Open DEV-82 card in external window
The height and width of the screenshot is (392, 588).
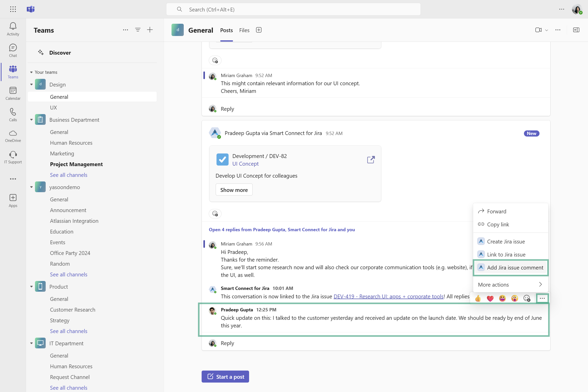[x=371, y=160]
